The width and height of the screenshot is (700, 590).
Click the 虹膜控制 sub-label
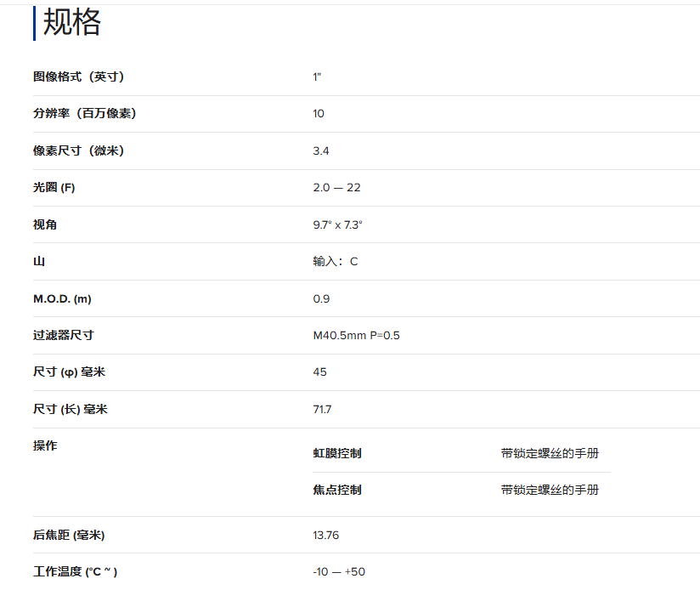[336, 453]
